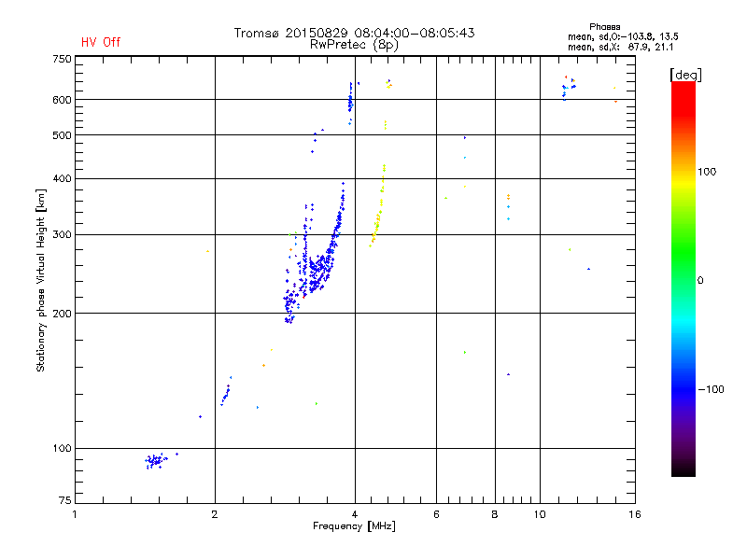
Task: Click the "8" frequency axis tick label
Action: click(495, 514)
